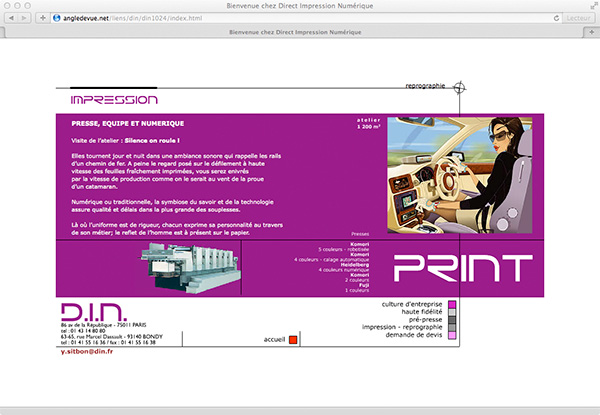Viewport: 600px width, 415px height.
Task: Click the Lecteur reader button
Action: coord(578,18)
